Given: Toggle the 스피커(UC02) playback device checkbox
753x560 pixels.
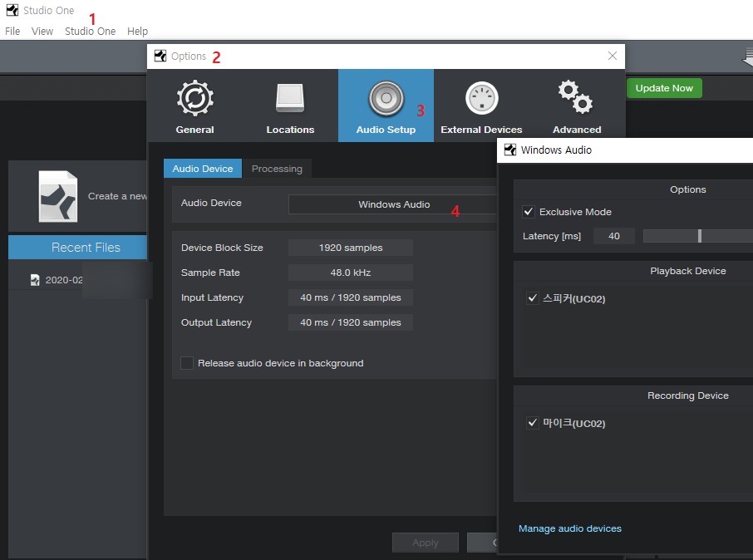Looking at the screenshot, I should pos(532,298).
